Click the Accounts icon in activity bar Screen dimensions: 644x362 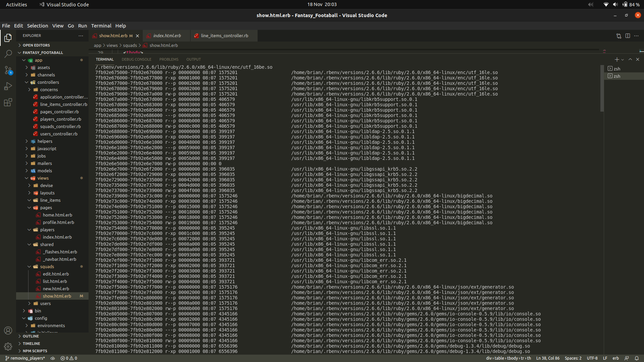[x=8, y=330]
